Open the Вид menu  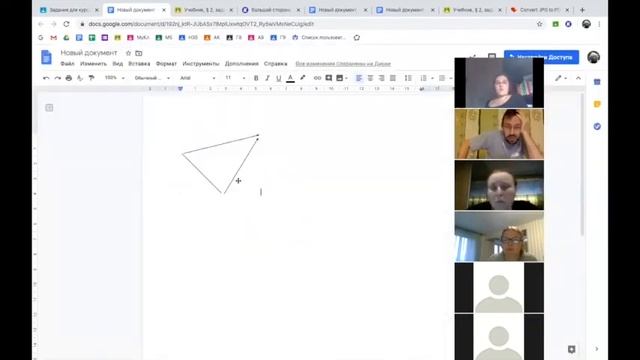pos(118,64)
